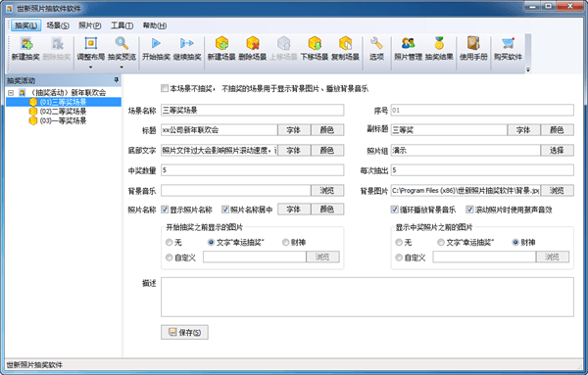View 抽奖结果 medal icon
The height and width of the screenshot is (375, 588).
coord(439,49)
